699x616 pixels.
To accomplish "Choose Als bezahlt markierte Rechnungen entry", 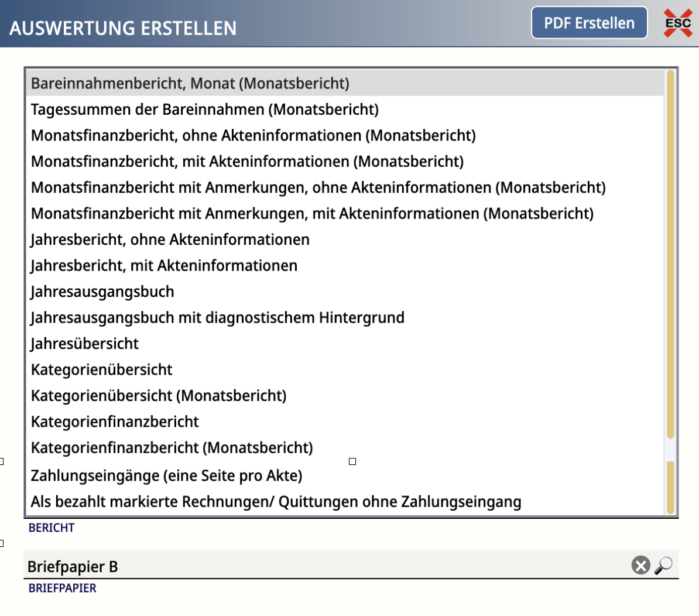I will 276,502.
